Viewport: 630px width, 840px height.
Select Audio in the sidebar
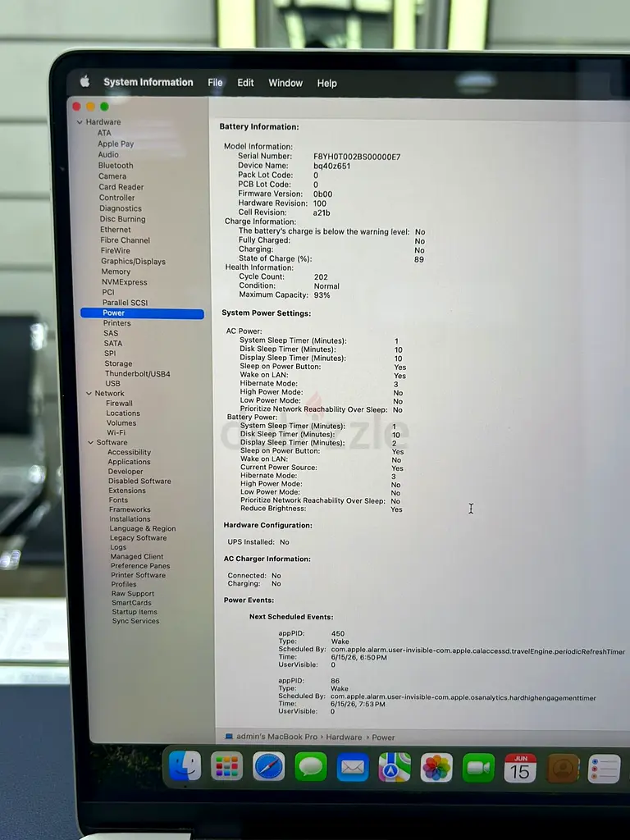108,154
